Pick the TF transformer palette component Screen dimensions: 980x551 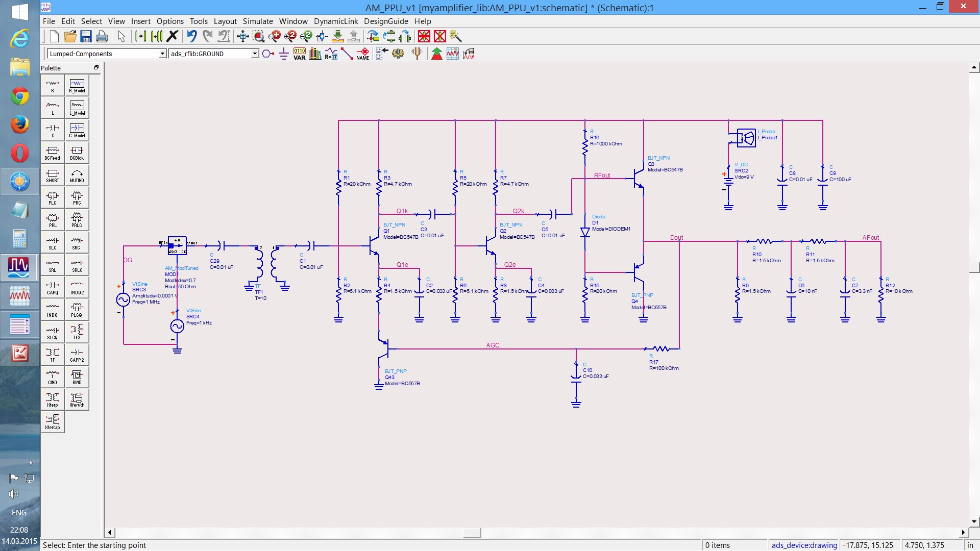(53, 355)
